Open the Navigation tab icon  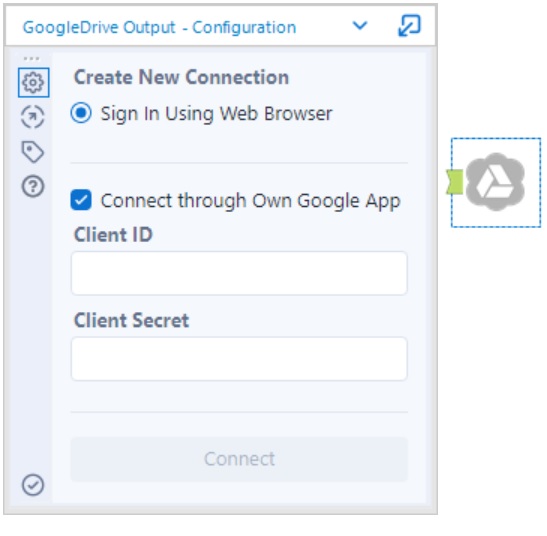[x=33, y=117]
